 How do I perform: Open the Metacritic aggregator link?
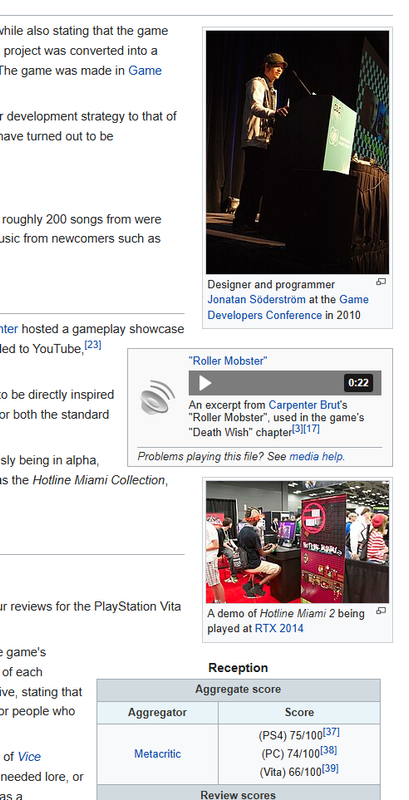click(x=157, y=754)
